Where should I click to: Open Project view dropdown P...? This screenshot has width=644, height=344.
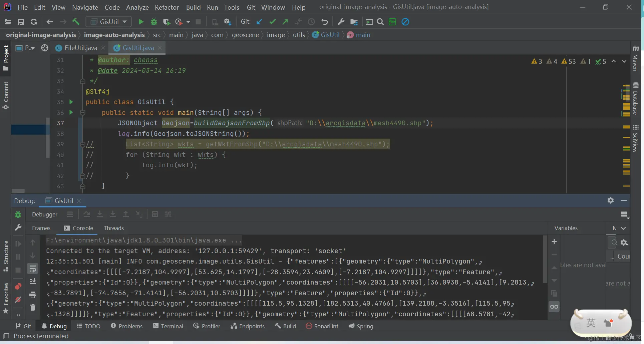tap(26, 48)
